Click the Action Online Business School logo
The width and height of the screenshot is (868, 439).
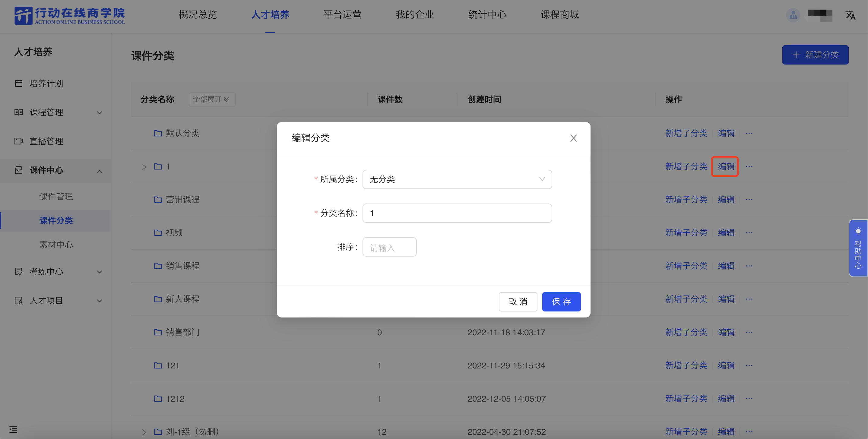[70, 16]
